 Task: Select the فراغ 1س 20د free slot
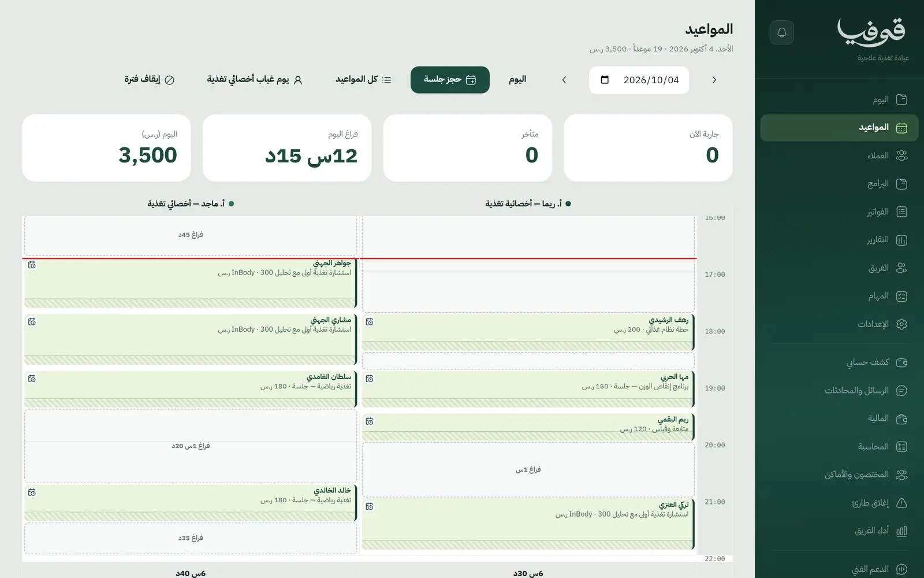click(191, 446)
